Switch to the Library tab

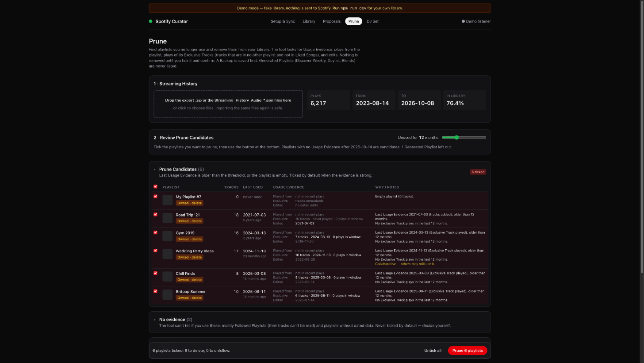309,21
